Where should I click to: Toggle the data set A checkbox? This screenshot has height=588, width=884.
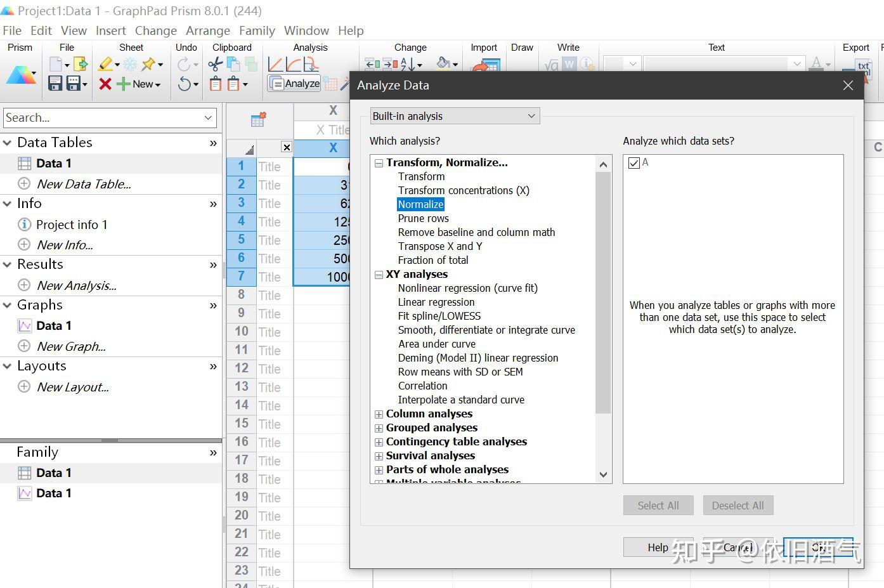pos(634,163)
